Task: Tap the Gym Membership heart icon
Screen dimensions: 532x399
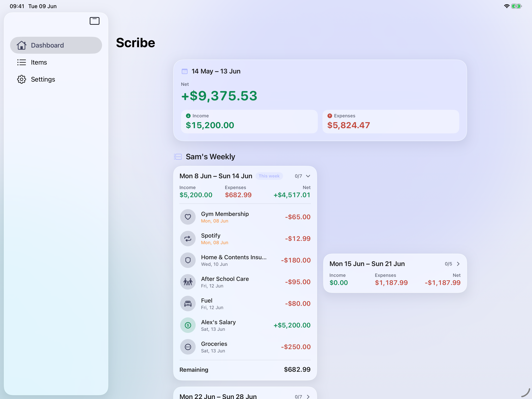Action: [x=188, y=217]
